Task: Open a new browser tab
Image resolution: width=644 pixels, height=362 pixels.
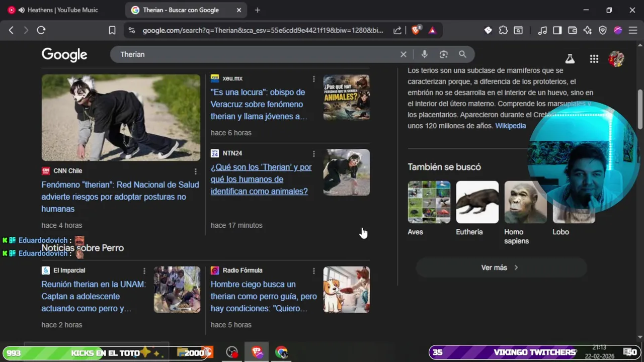Action: 258,10
